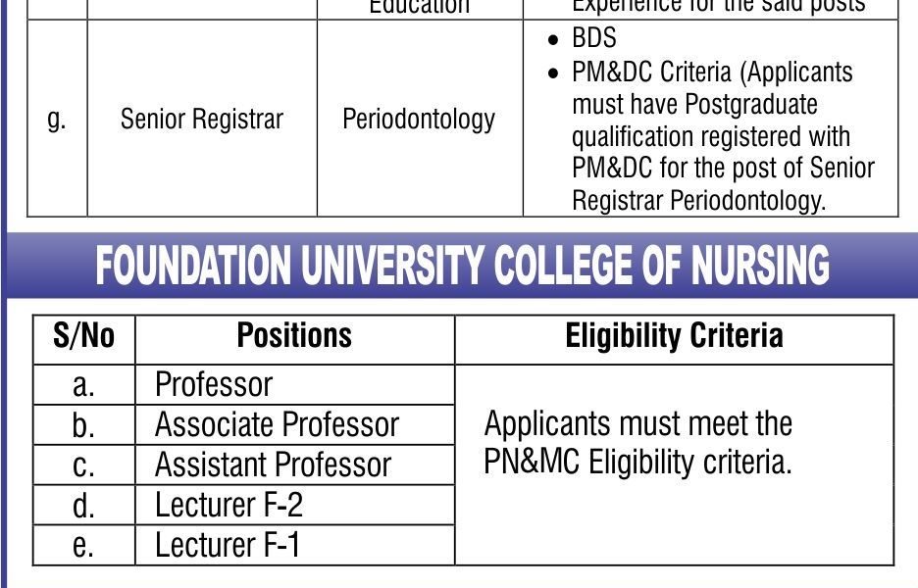
Task: Click serial number 'a.' in nursing table
Action: click(83, 385)
